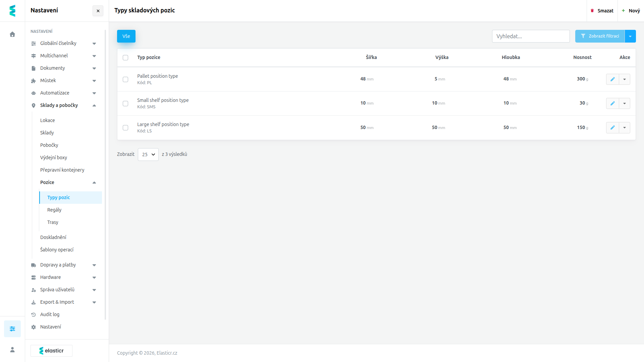Viewport: 644px width, 362px height.
Task: Click the Zobrazit filtraci button
Action: coord(600,36)
